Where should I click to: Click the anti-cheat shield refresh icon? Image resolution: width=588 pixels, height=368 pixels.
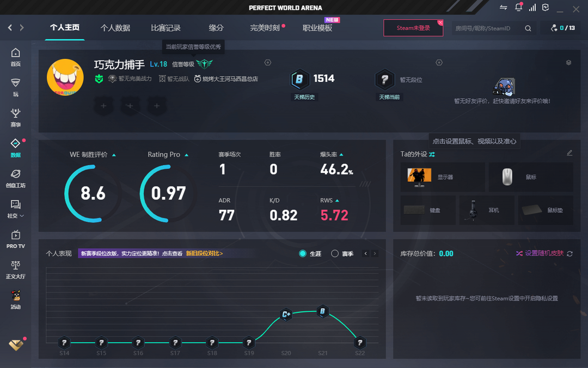click(546, 8)
